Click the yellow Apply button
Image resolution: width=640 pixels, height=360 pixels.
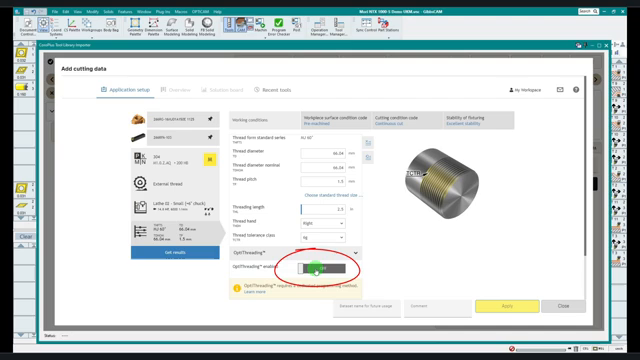pyautogui.click(x=507, y=306)
